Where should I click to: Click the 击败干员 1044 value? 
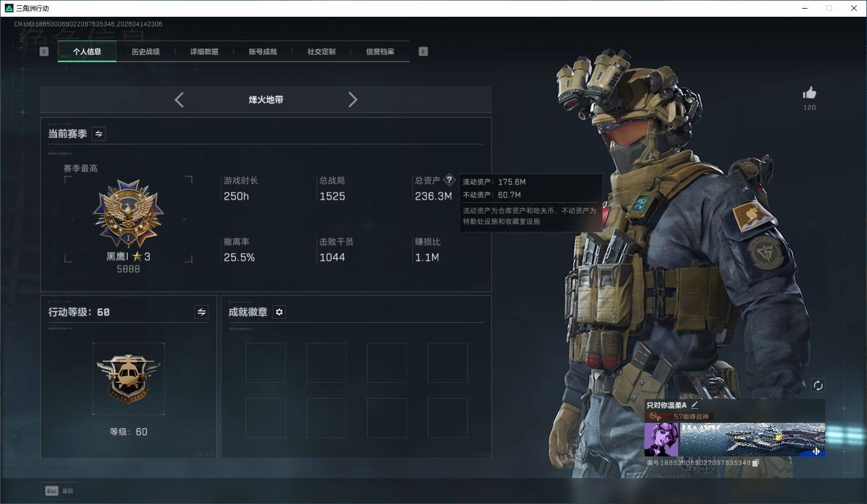(x=332, y=257)
